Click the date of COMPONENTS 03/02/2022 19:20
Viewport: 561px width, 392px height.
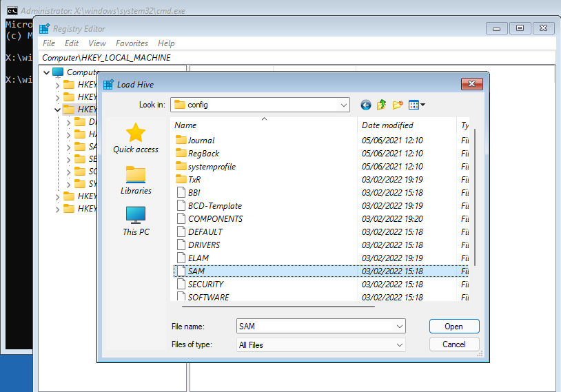[x=392, y=219]
